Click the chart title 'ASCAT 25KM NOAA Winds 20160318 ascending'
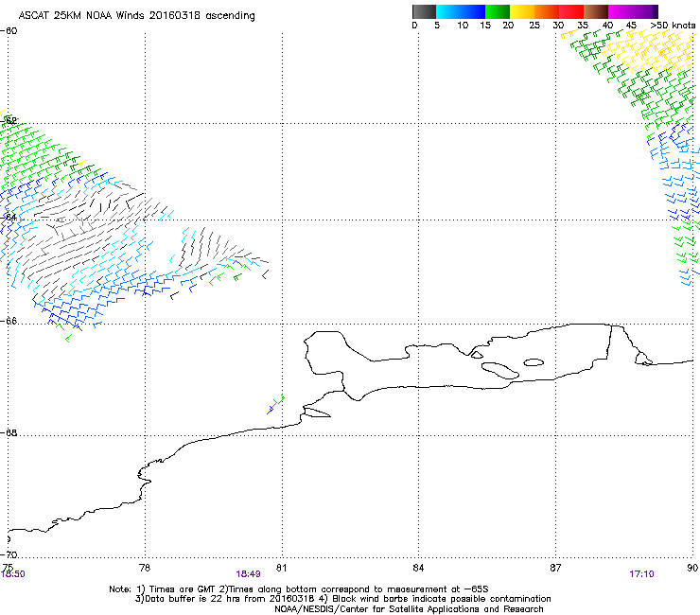This screenshot has height=615, width=700. click(136, 16)
